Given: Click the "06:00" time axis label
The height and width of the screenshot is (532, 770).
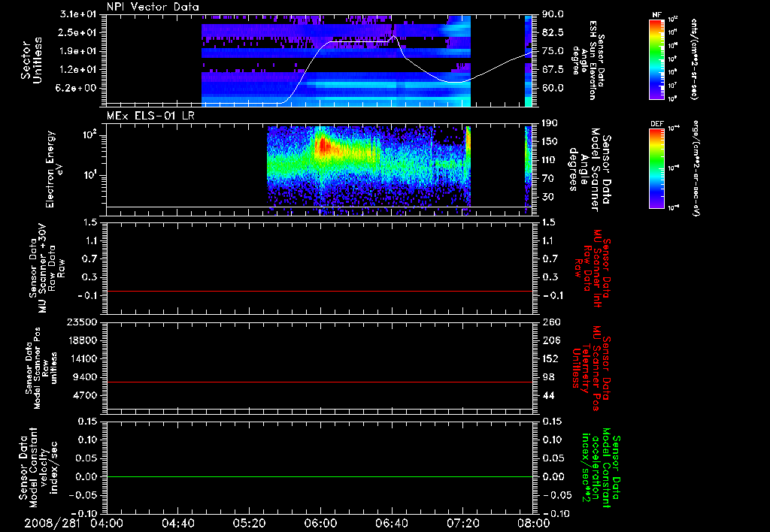Looking at the screenshot, I should (x=320, y=523).
